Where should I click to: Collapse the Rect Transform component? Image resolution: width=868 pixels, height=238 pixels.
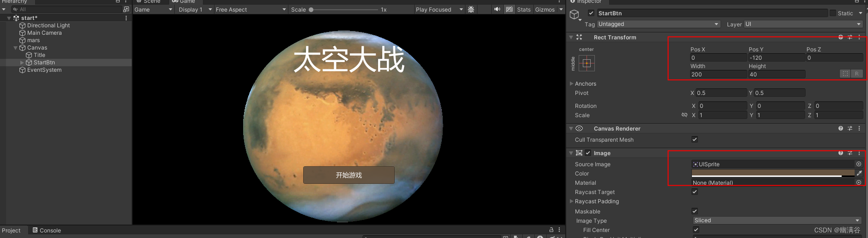[x=571, y=37]
